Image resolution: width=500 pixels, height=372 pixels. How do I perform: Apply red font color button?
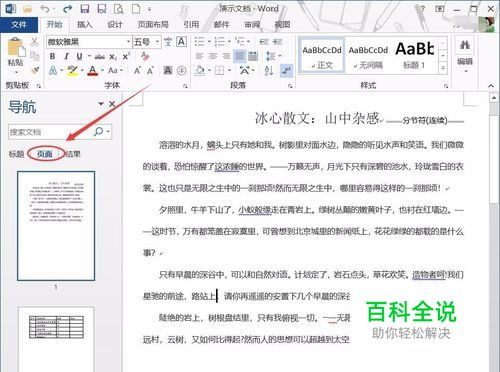click(x=93, y=71)
